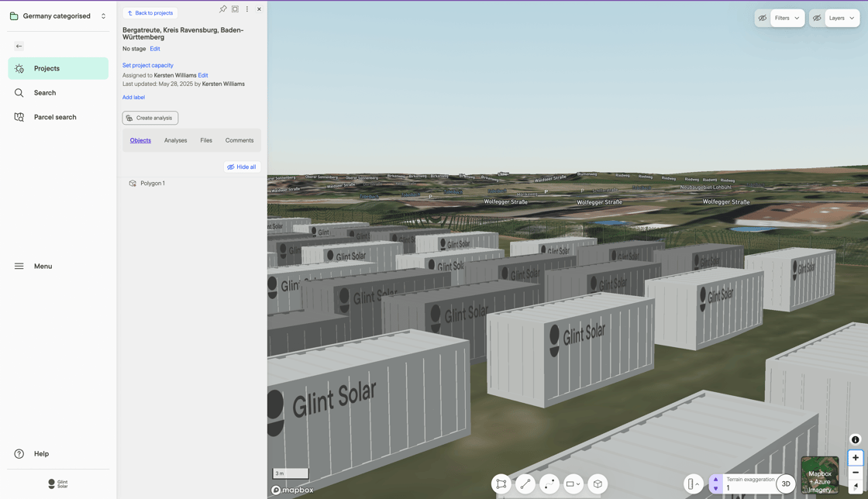Image resolution: width=868 pixels, height=499 pixels.
Task: Select the straight line drawing tool
Action: click(525, 484)
